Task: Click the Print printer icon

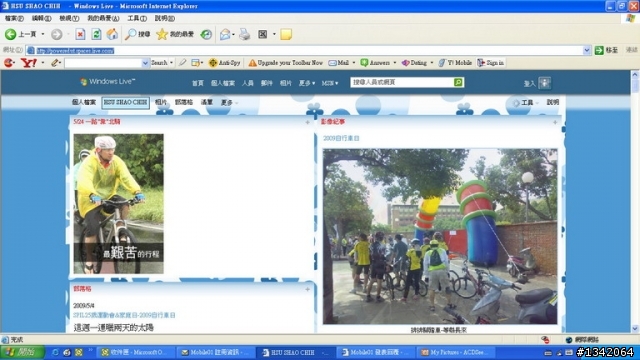Action: 244,34
